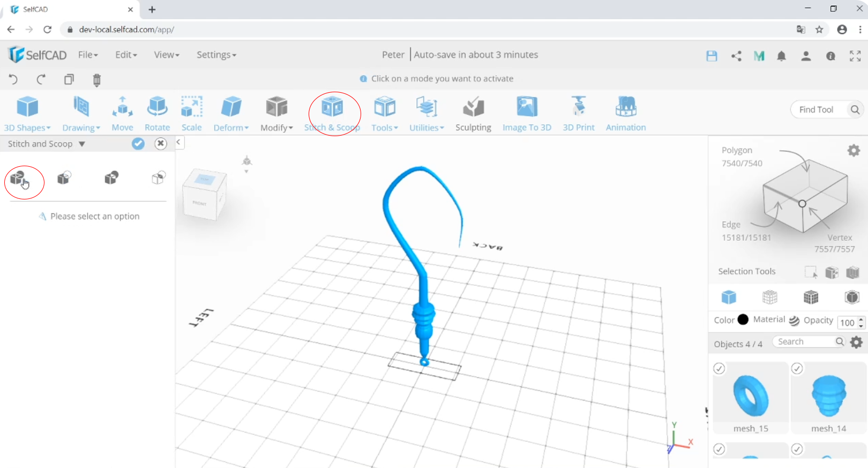Select the third Stitch and Scoop option
This screenshot has height=468, width=868.
click(111, 177)
